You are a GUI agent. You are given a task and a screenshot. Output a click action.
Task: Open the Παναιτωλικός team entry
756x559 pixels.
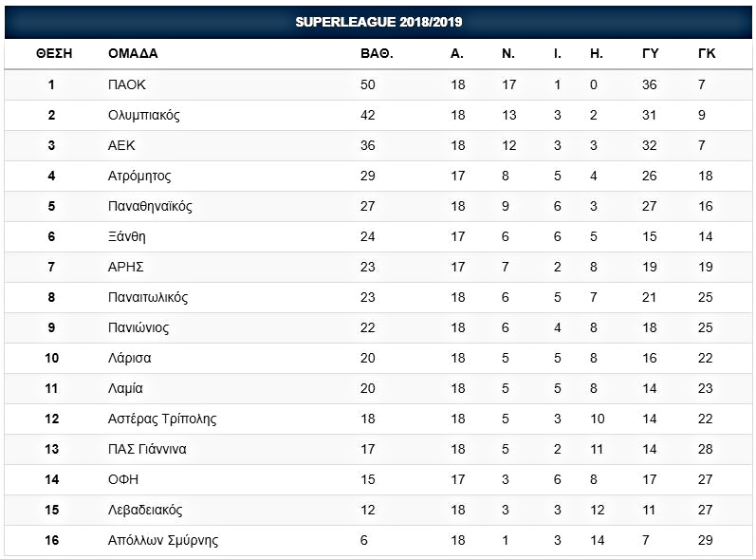point(148,298)
